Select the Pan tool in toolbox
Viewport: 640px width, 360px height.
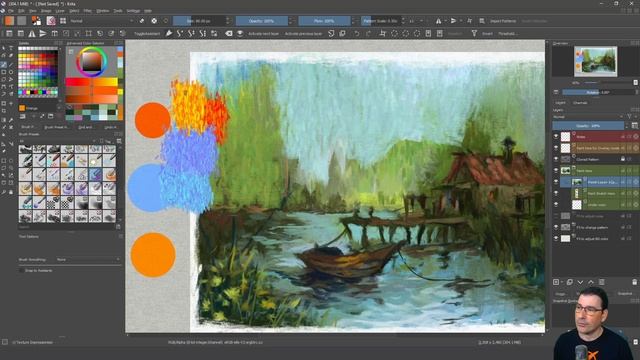(x=11, y=192)
